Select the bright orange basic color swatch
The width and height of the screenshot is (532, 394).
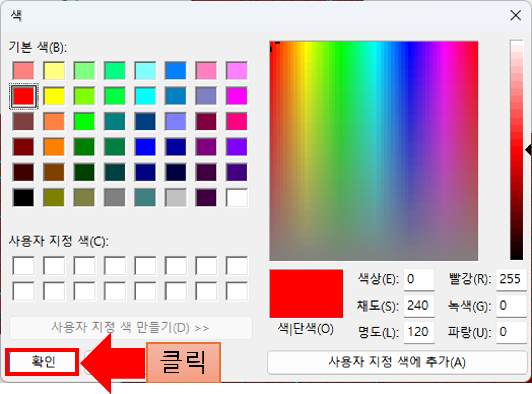pos(54,147)
